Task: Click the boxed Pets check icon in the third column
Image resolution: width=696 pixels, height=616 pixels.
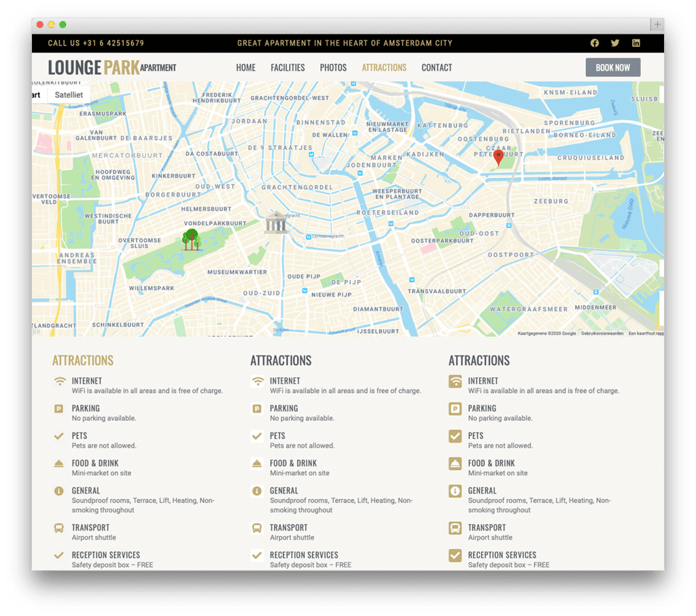Action: pos(455,436)
